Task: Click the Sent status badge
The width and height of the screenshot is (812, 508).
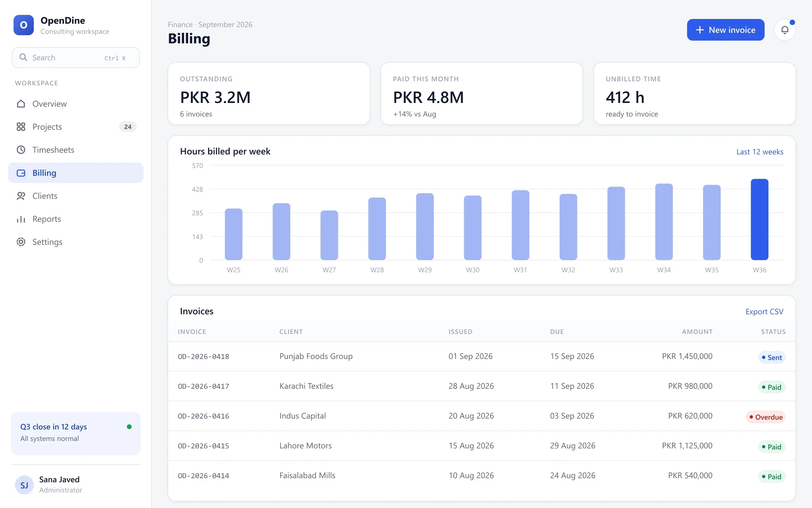Action: (772, 357)
